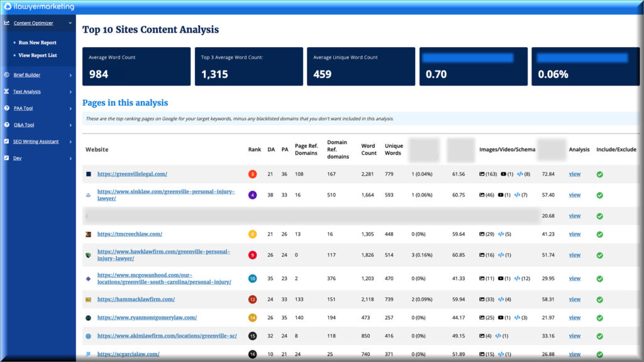Click word count value 2,281

(x=367, y=174)
